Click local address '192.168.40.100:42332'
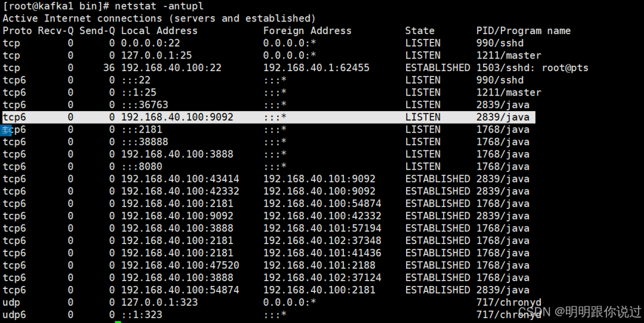Screen dimensions: 644x323 pyautogui.click(x=180, y=191)
